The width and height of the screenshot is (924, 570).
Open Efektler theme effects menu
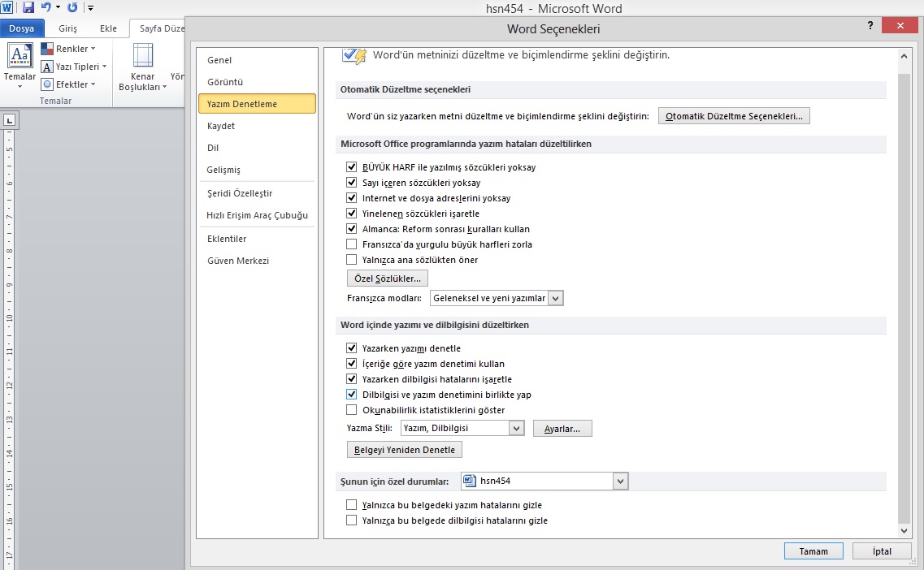tap(68, 84)
